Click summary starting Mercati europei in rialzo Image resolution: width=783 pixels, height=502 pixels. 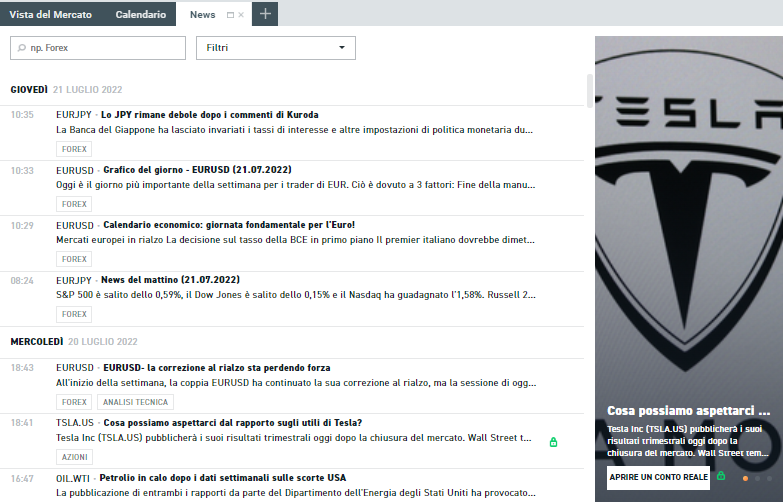295,240
